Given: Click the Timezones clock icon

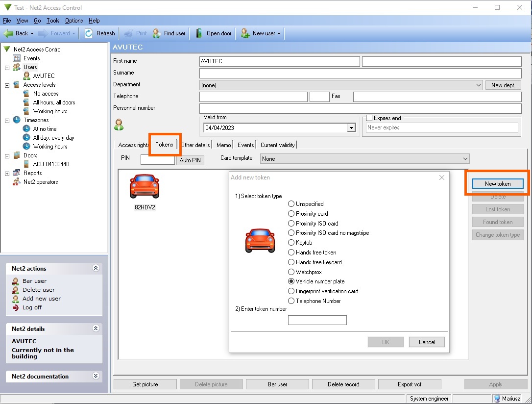Looking at the screenshot, I should coord(17,120).
